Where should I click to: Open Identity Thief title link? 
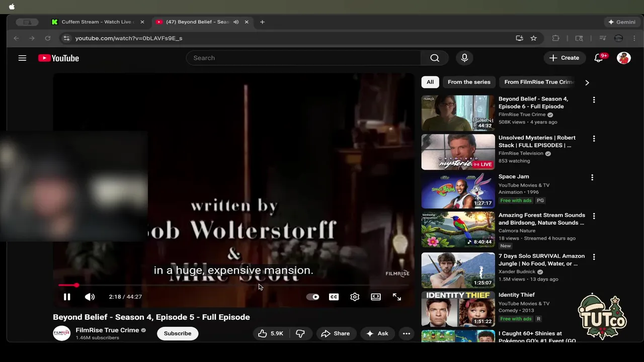pos(516,295)
